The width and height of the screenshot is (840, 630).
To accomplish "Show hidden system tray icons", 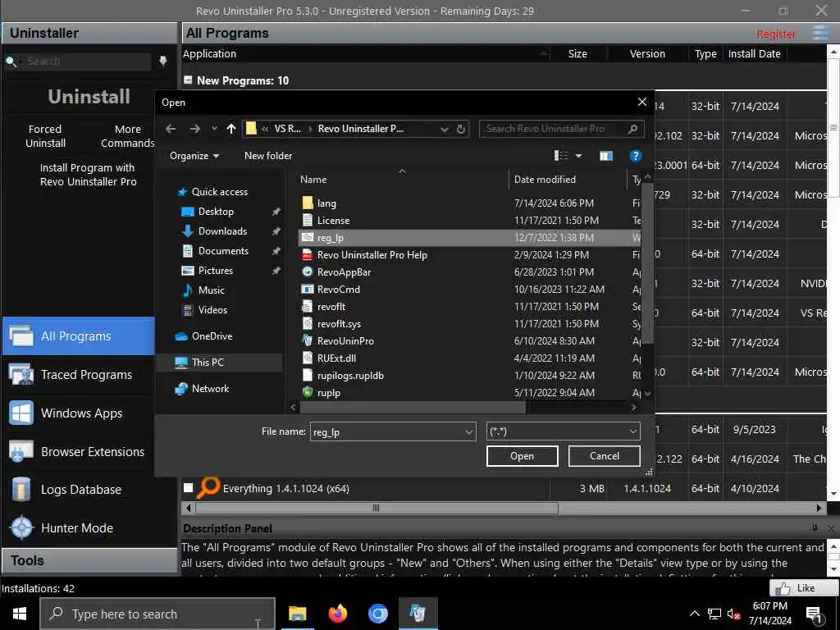I will (x=694, y=614).
